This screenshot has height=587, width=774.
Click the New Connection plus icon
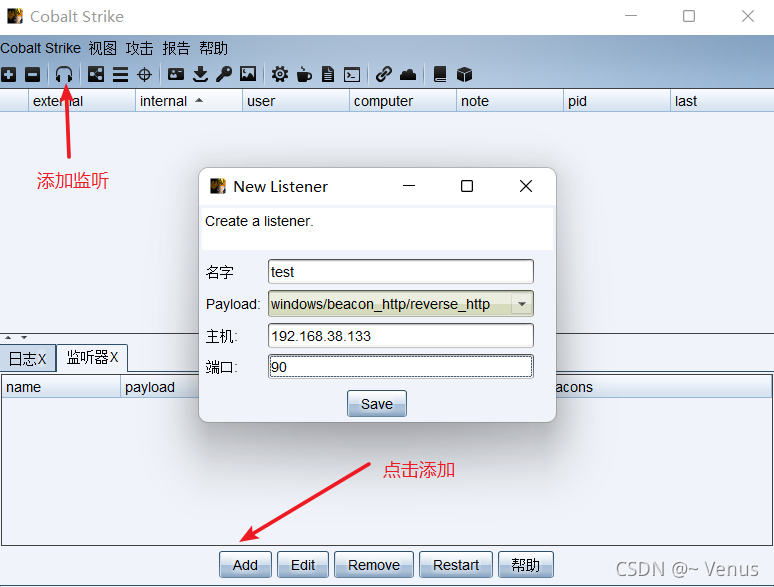pyautogui.click(x=8, y=75)
